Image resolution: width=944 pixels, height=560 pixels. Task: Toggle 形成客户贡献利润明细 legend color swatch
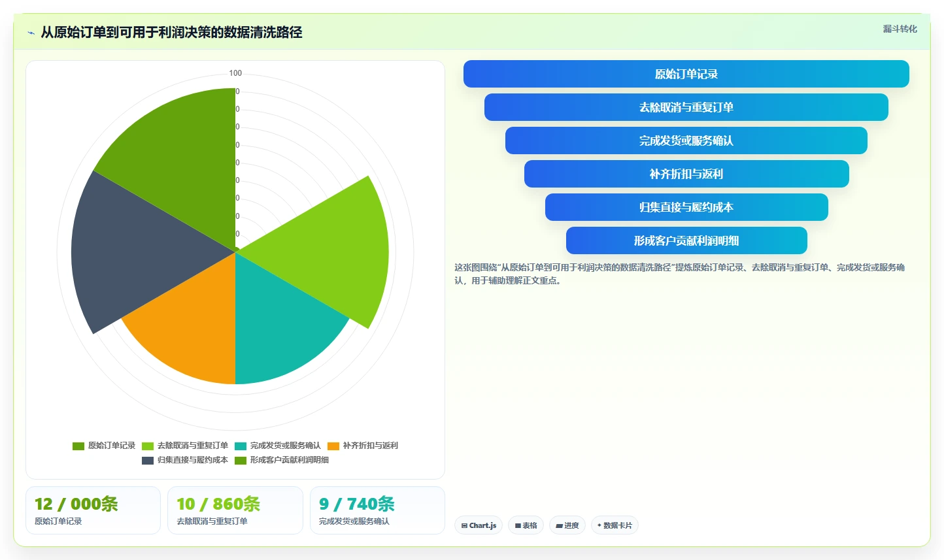[x=241, y=460]
